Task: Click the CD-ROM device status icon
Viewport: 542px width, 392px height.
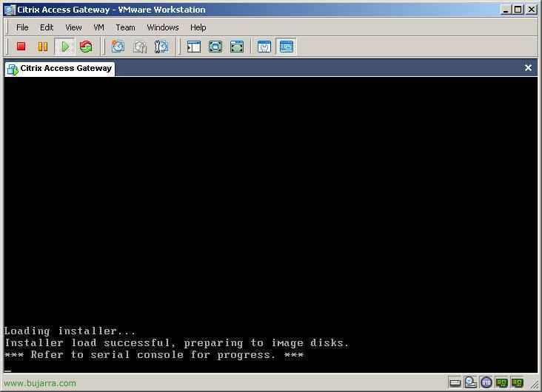Action: 470,382
